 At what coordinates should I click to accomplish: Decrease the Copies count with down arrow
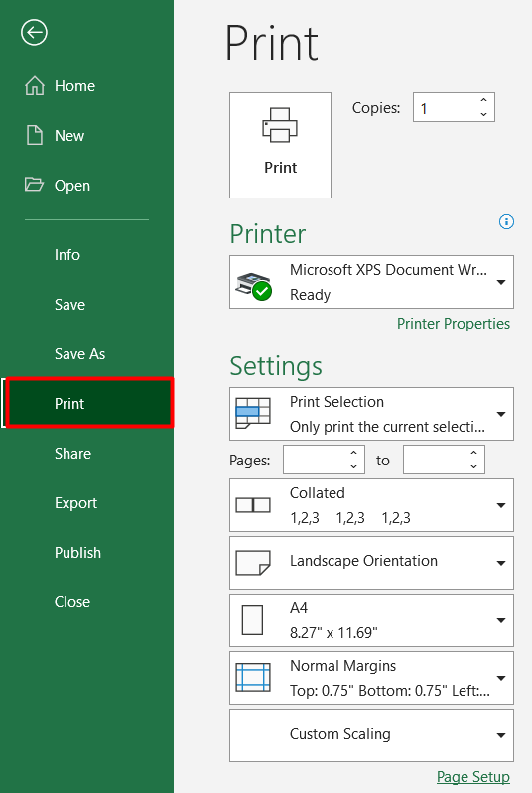(484, 114)
